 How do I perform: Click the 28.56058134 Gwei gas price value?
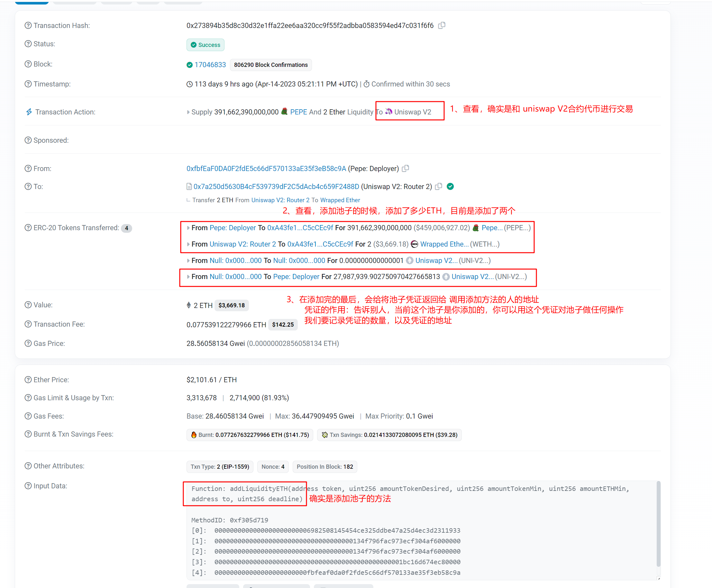pyautogui.click(x=215, y=343)
